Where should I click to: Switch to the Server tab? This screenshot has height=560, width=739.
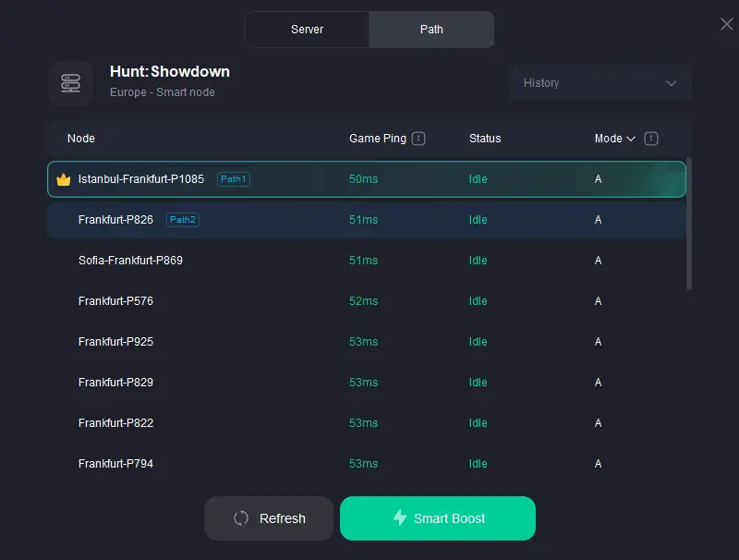(307, 30)
